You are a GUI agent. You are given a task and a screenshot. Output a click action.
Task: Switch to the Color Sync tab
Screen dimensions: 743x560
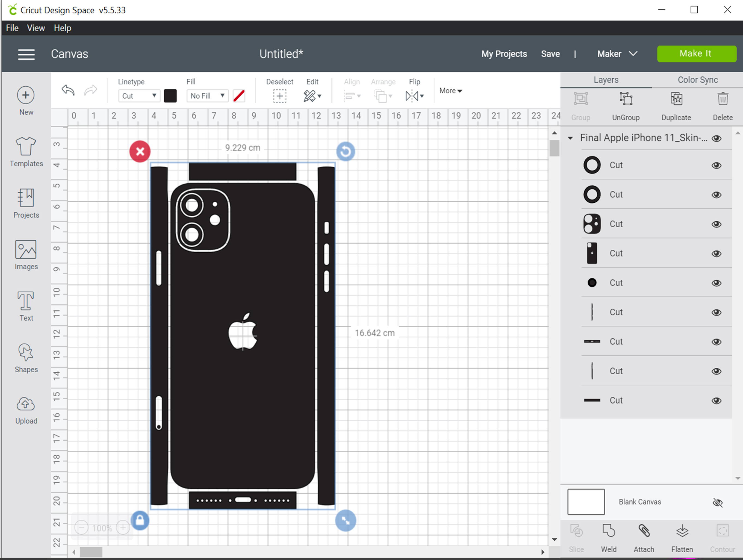click(698, 80)
